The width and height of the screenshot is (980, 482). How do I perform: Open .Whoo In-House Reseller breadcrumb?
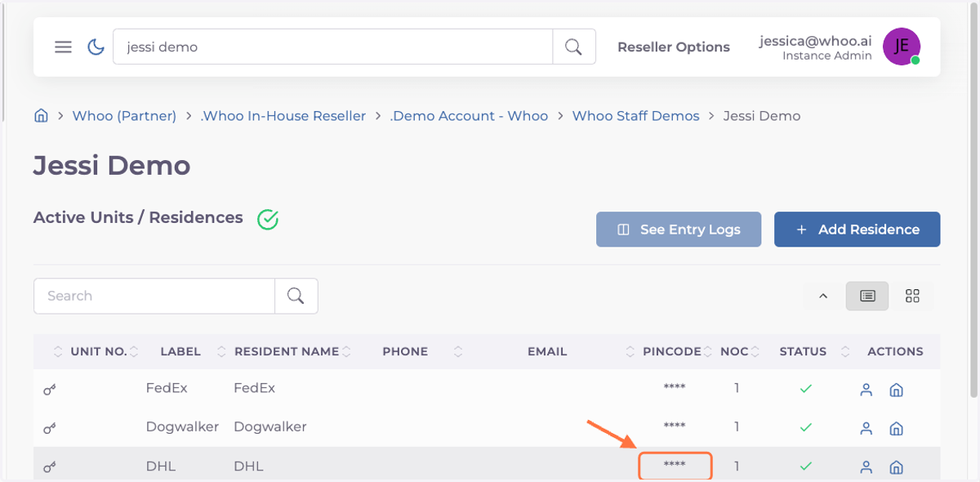283,116
